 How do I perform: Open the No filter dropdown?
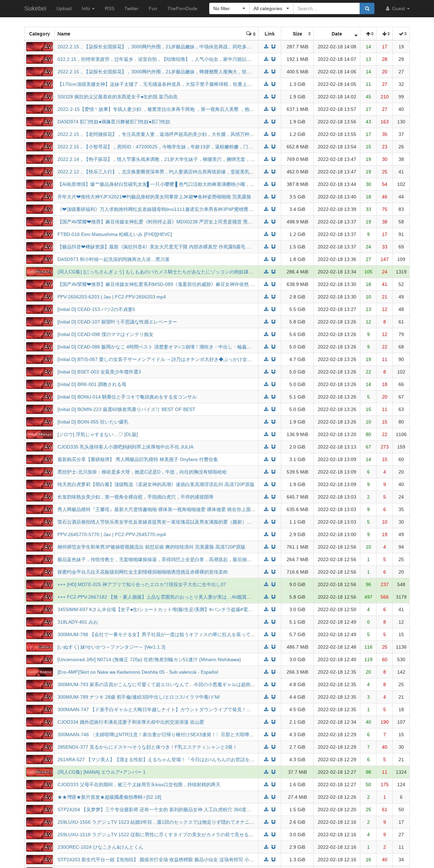[x=229, y=8]
